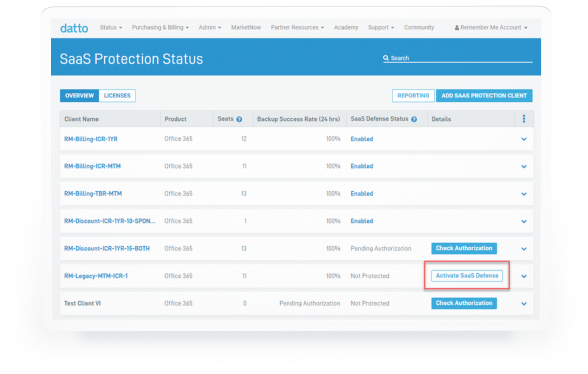
Task: Open the table options three-dot menu
Action: coord(524,119)
